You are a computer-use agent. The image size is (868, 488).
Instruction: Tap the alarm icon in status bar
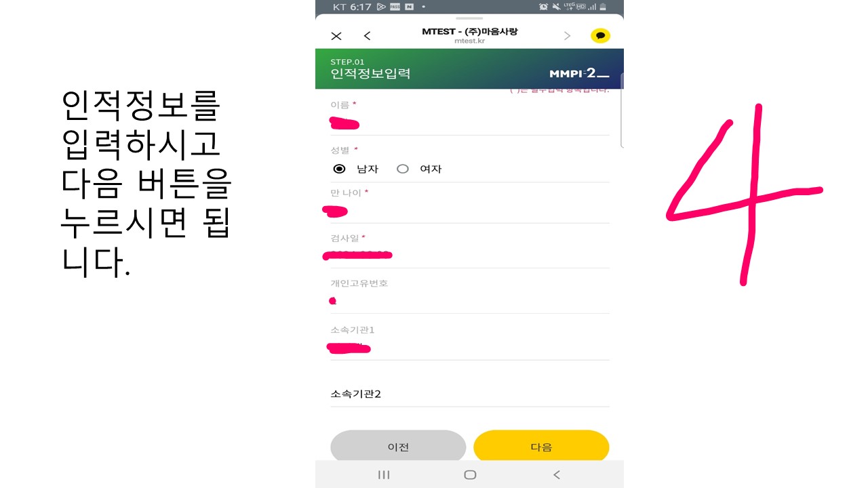pos(543,7)
